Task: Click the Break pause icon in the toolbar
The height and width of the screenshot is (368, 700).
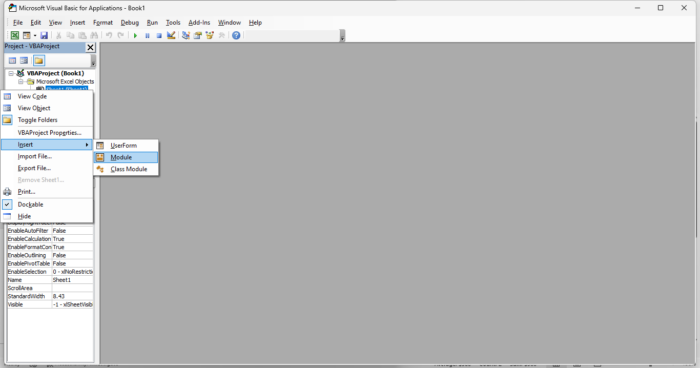Action: pos(147,35)
